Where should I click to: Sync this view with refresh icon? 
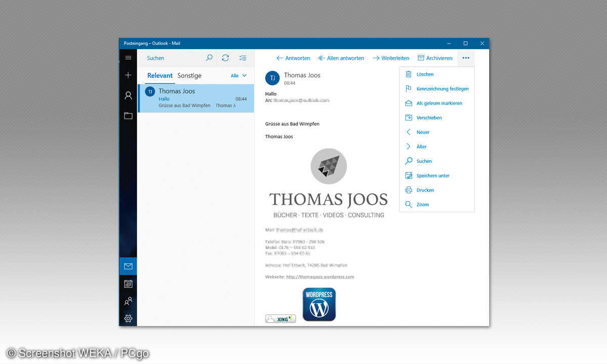point(225,58)
